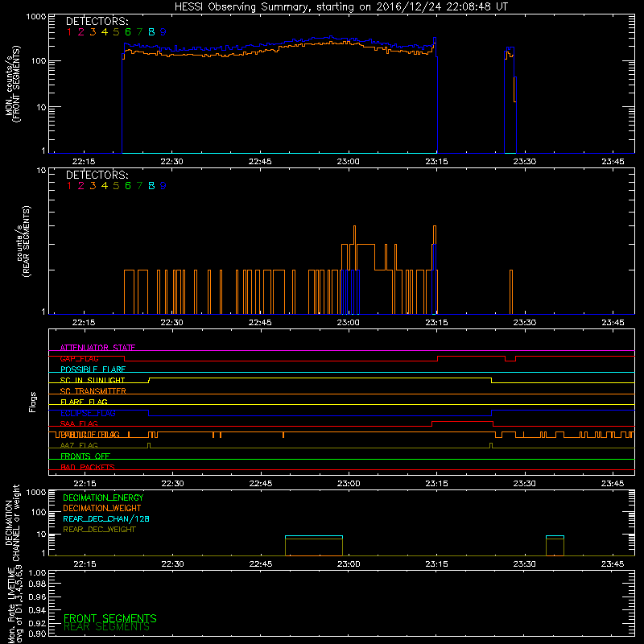Image resolution: width=644 pixels, height=644 pixels.
Task: Click the 0.90 livetime y-axis value
Action: [37, 634]
